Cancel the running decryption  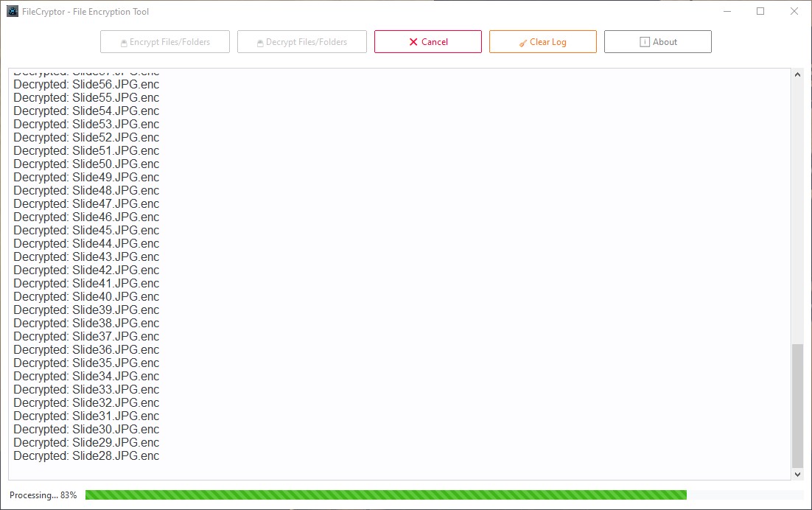tap(428, 42)
